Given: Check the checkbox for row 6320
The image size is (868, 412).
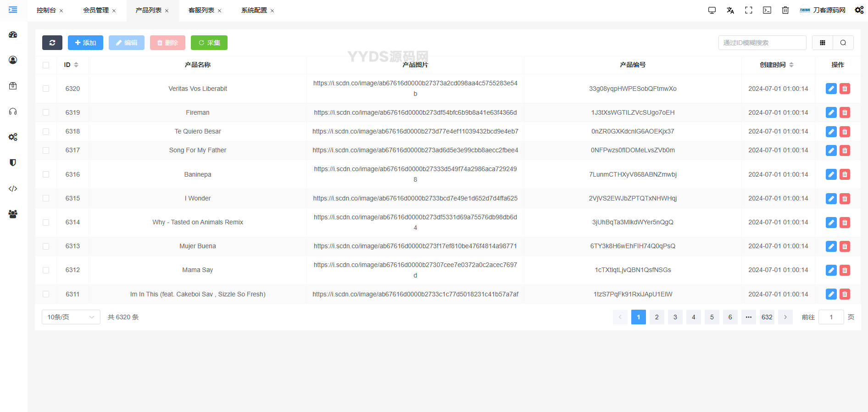Looking at the screenshot, I should 46,89.
